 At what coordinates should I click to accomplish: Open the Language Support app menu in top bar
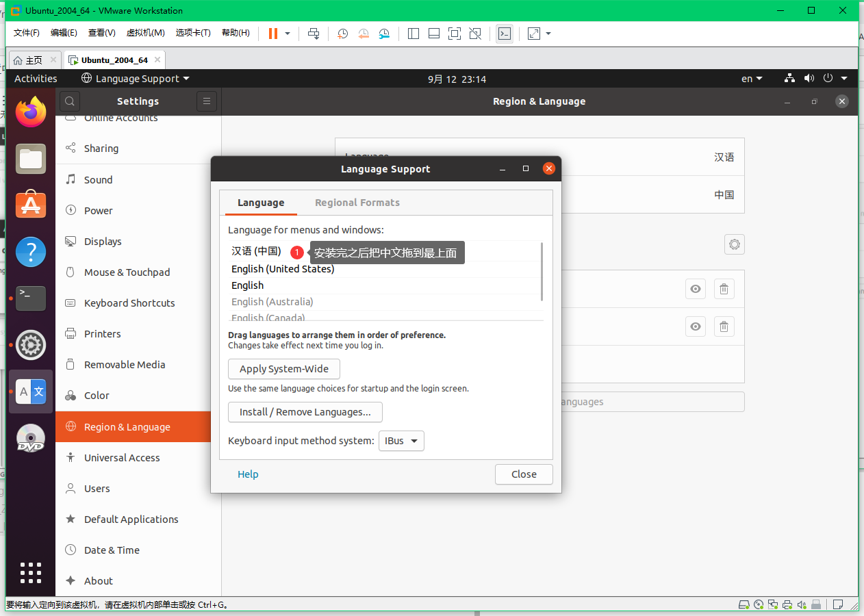(136, 79)
